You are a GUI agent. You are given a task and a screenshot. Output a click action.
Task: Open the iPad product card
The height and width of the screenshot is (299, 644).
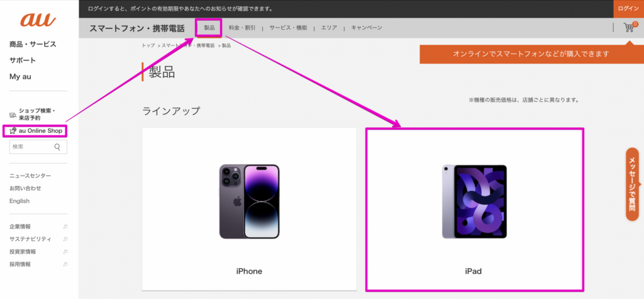(x=474, y=210)
